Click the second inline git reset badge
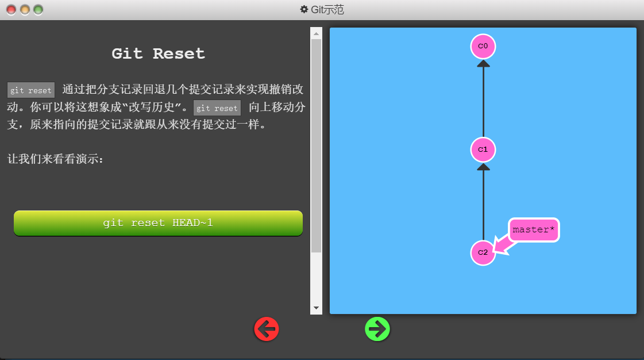Viewport: 644px width, 360px height. point(217,108)
